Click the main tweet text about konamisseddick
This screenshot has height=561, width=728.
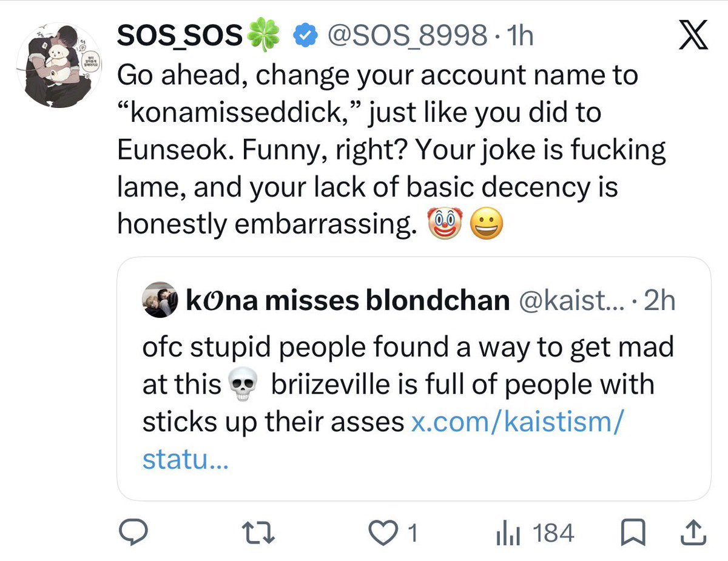coord(392,150)
